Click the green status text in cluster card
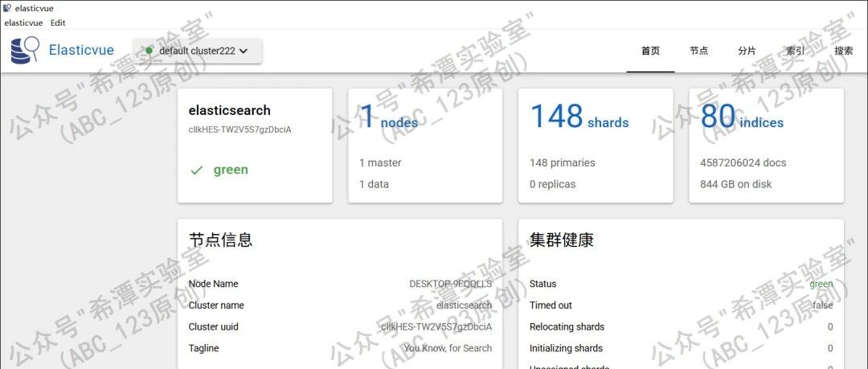Image resolution: width=868 pixels, height=369 pixels. pyautogui.click(x=231, y=170)
